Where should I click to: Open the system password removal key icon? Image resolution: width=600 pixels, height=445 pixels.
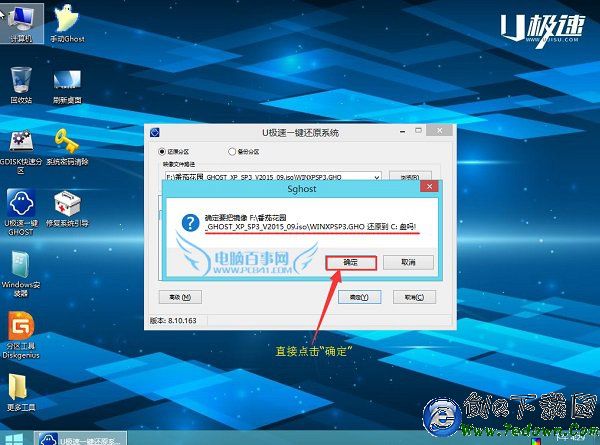(x=67, y=147)
